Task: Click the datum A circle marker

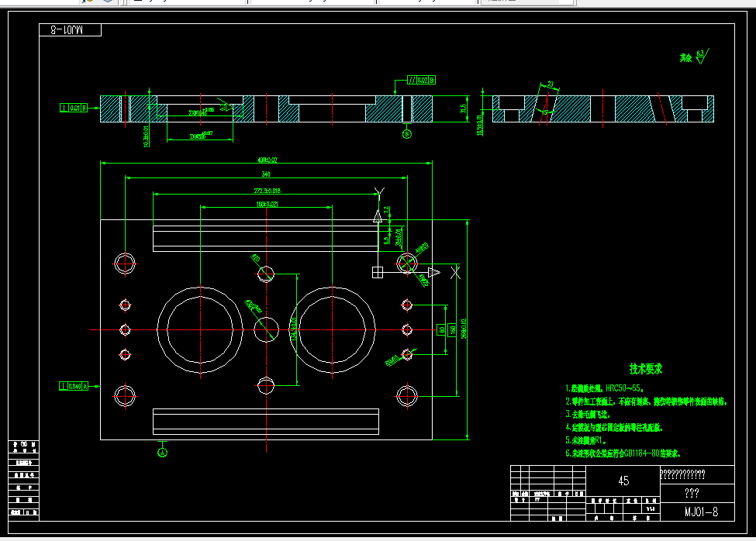Action: point(163,453)
